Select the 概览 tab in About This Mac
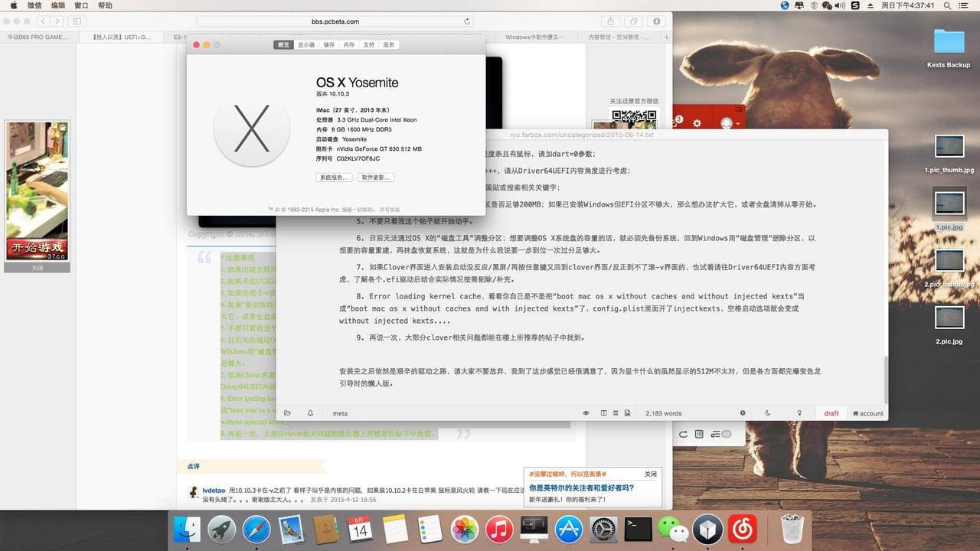Image resolution: width=980 pixels, height=551 pixels. tap(283, 45)
